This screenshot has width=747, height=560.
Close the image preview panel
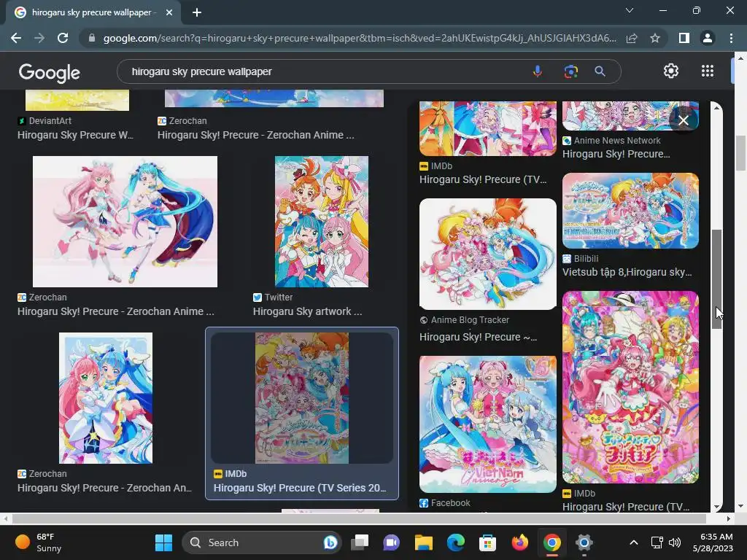(684, 120)
